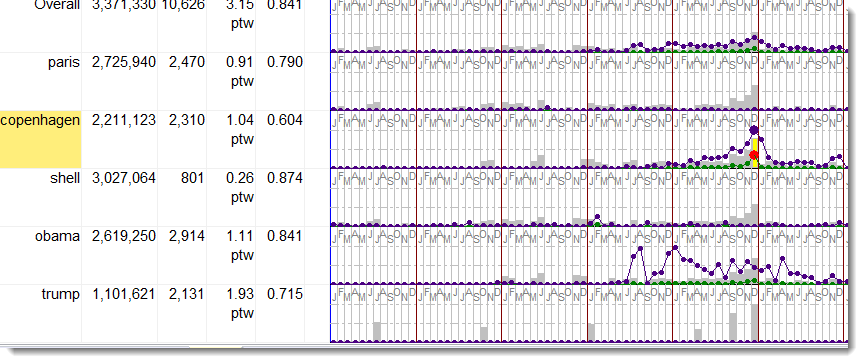Click count 801 in shell row
This screenshot has height=363, width=863.
pyautogui.click(x=192, y=178)
